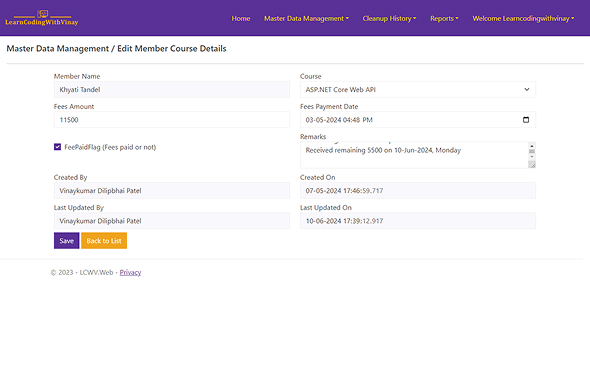Screen dimensions: 590x390
Task: Click the Last Updated By field
Action: (x=172, y=221)
